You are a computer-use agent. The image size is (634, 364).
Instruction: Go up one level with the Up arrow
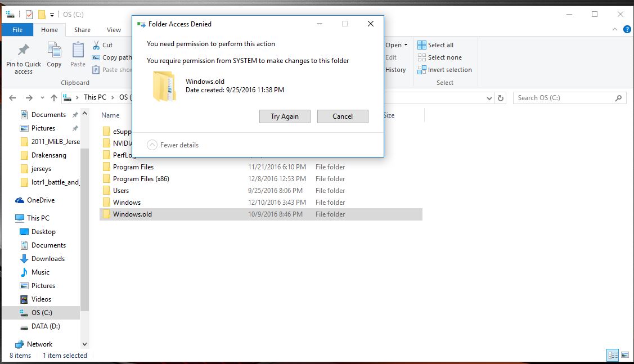tap(54, 98)
